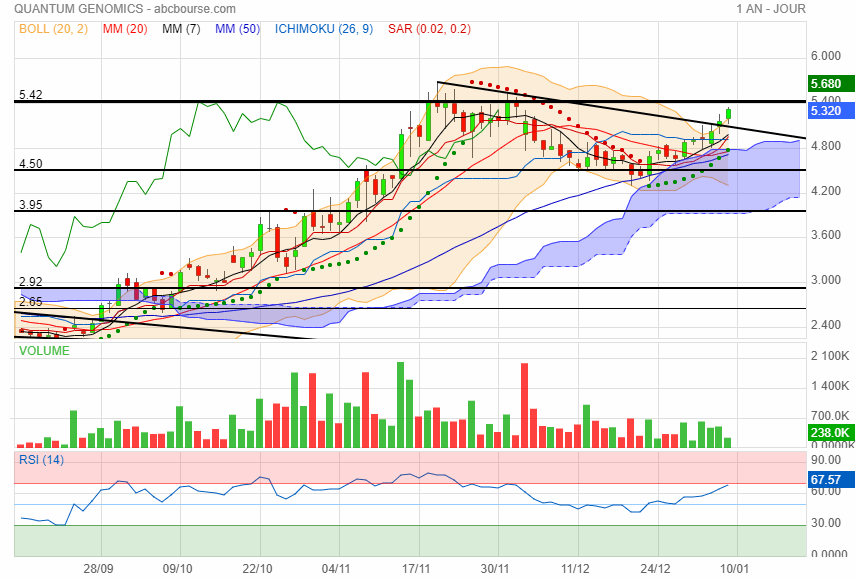Click the blue 67.57 RSI value tag
This screenshot has width=855, height=579.
[829, 480]
